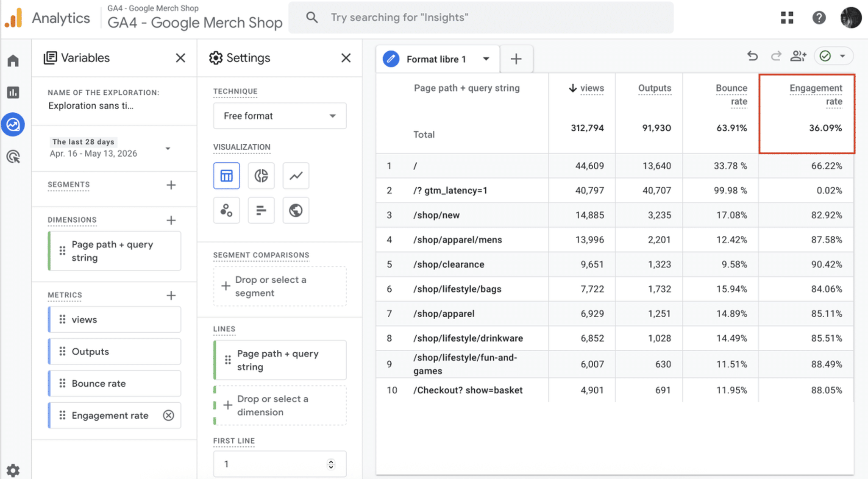Close the Variables panel
This screenshot has width=868, height=479.
[x=181, y=58]
